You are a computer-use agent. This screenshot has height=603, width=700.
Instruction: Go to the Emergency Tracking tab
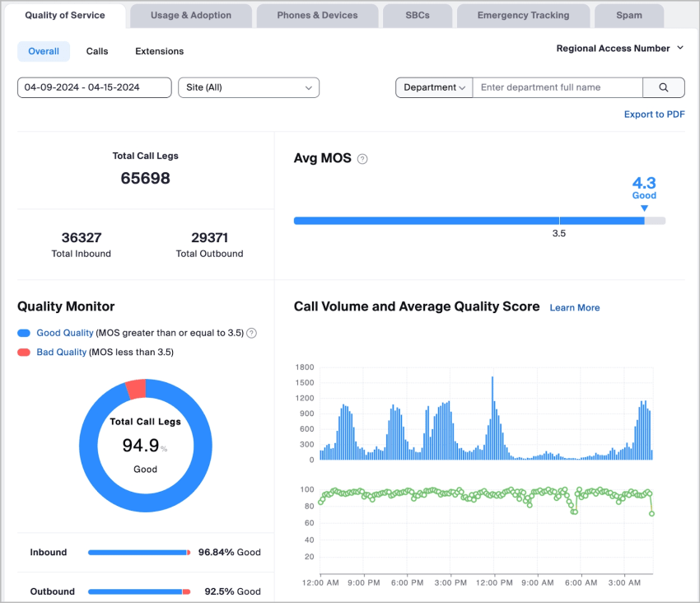[x=523, y=16]
